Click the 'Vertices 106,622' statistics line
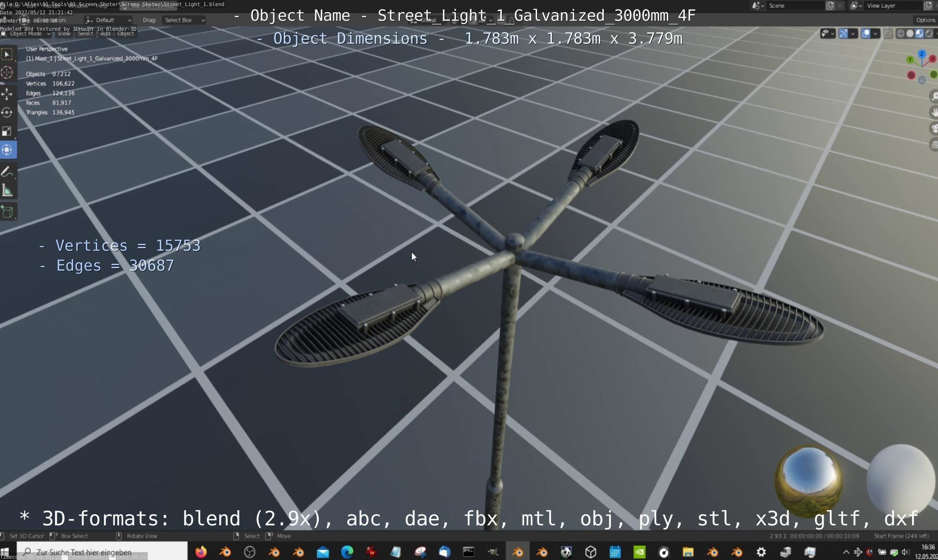The height and width of the screenshot is (560, 938). tap(50, 84)
